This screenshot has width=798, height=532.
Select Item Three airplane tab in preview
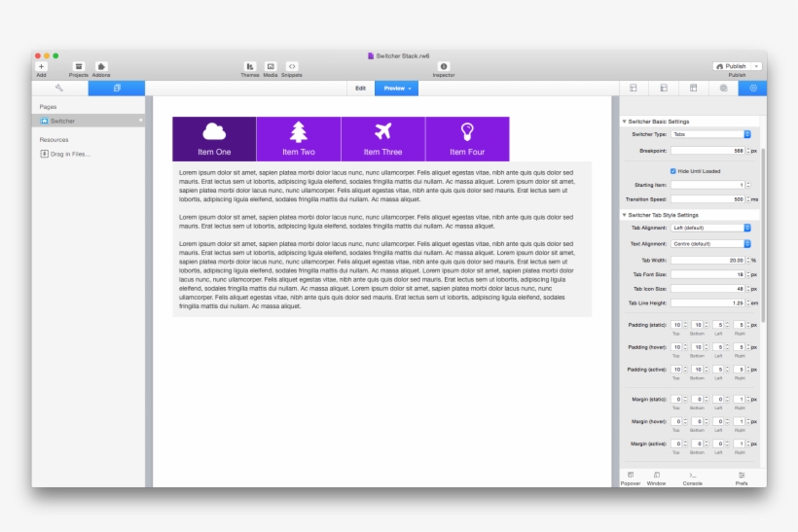(x=382, y=138)
